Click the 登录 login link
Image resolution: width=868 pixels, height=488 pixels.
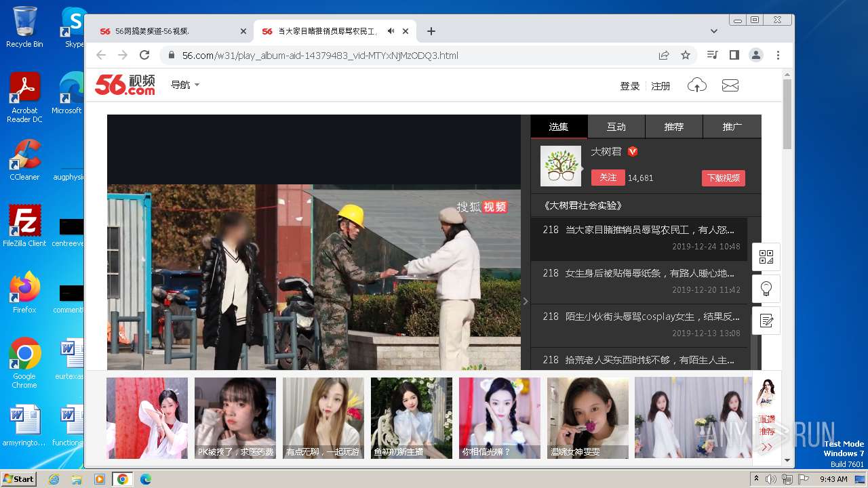[630, 86]
